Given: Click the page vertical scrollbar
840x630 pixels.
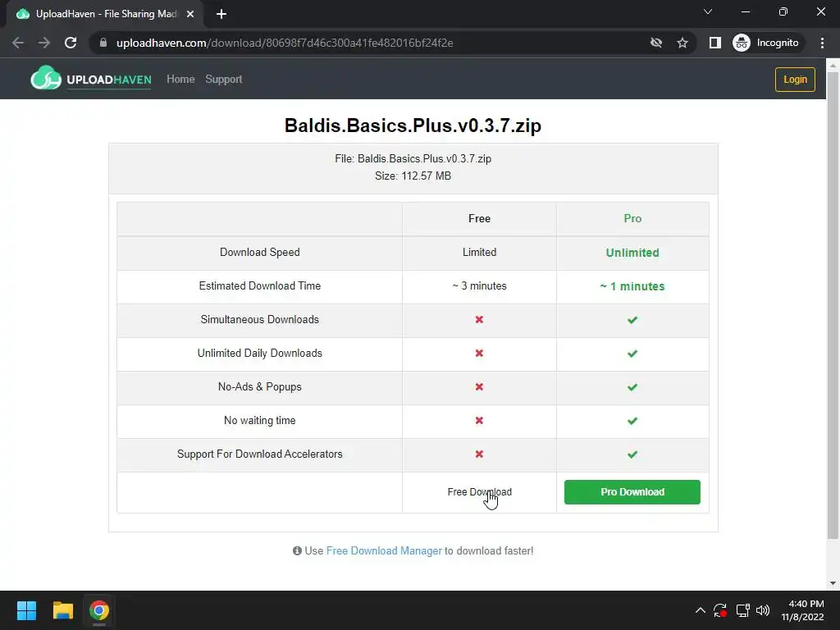Looking at the screenshot, I should [833, 305].
